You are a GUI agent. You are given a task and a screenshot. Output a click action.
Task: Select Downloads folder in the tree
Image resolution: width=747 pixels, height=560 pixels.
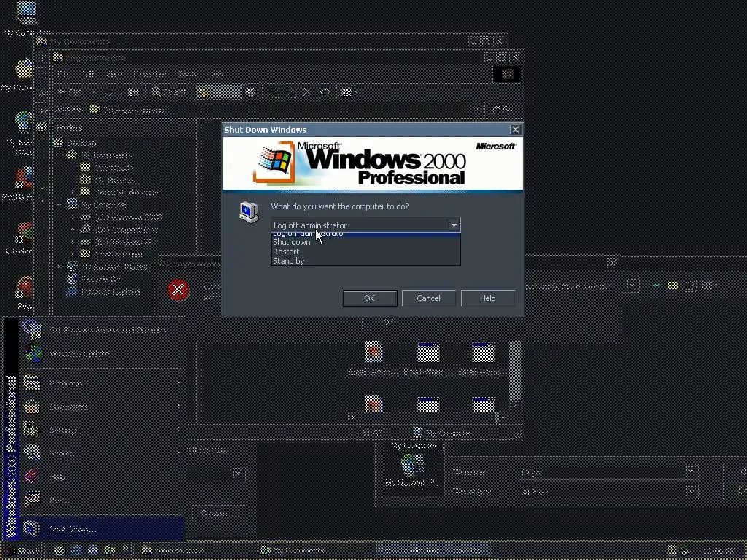pyautogui.click(x=113, y=168)
